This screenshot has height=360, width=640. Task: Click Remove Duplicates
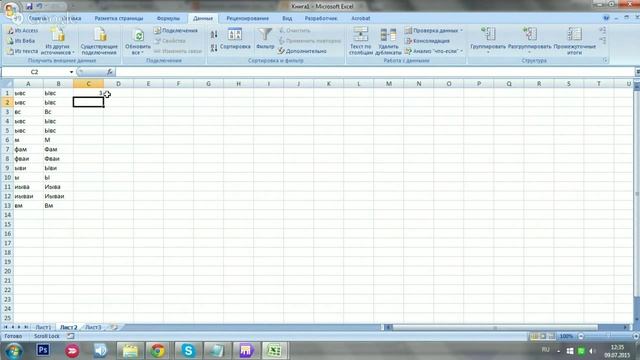pos(388,41)
